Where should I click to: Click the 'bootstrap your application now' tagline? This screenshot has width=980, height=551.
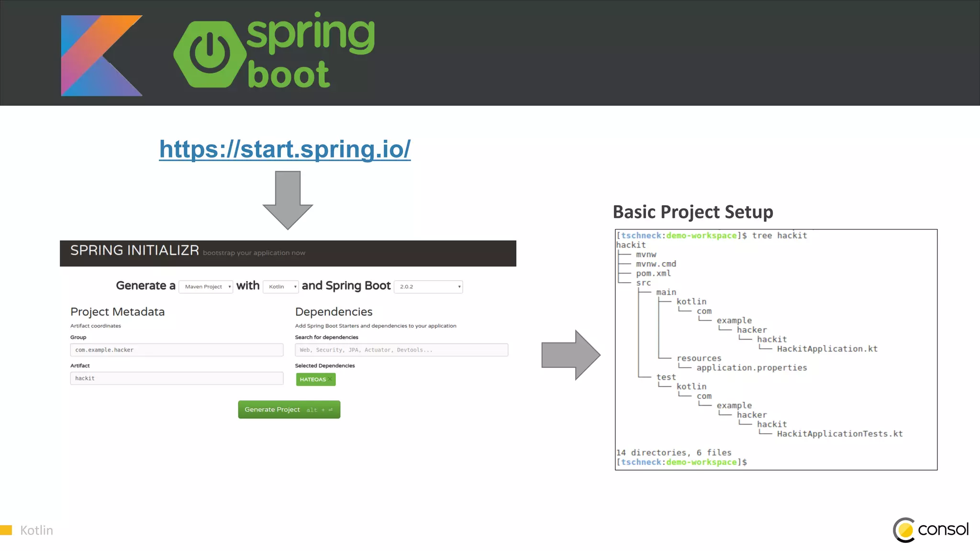(x=254, y=253)
